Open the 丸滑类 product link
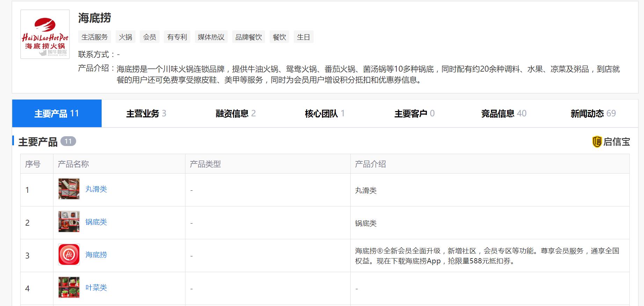The width and height of the screenshot is (644, 306). pos(96,189)
